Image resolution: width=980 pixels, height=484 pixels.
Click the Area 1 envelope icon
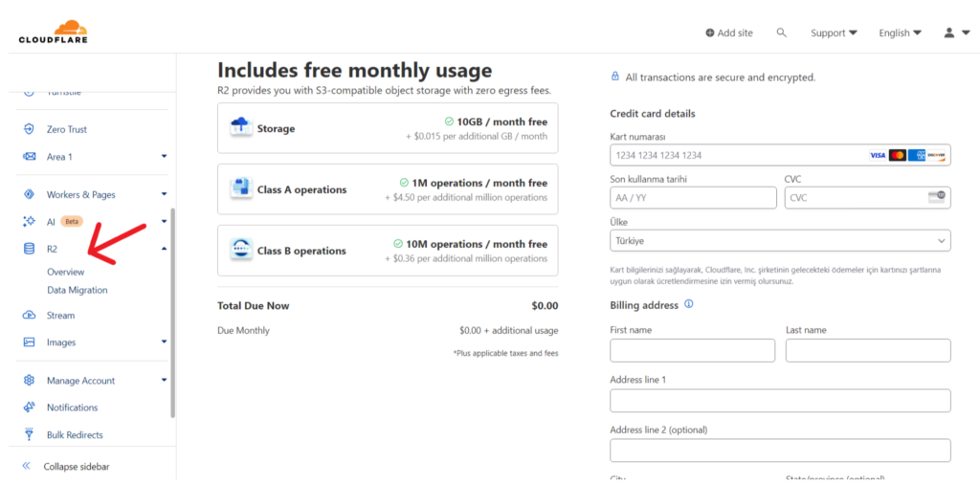(x=29, y=156)
